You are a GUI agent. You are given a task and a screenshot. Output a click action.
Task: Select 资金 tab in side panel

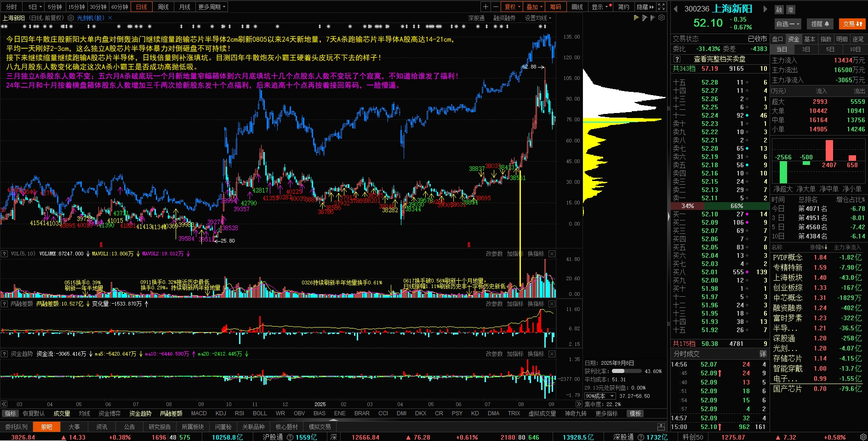[794, 39]
